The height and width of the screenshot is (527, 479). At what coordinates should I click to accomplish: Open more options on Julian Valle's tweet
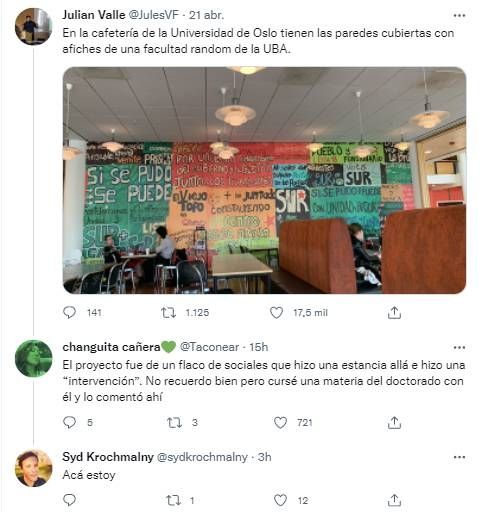pos(459,15)
